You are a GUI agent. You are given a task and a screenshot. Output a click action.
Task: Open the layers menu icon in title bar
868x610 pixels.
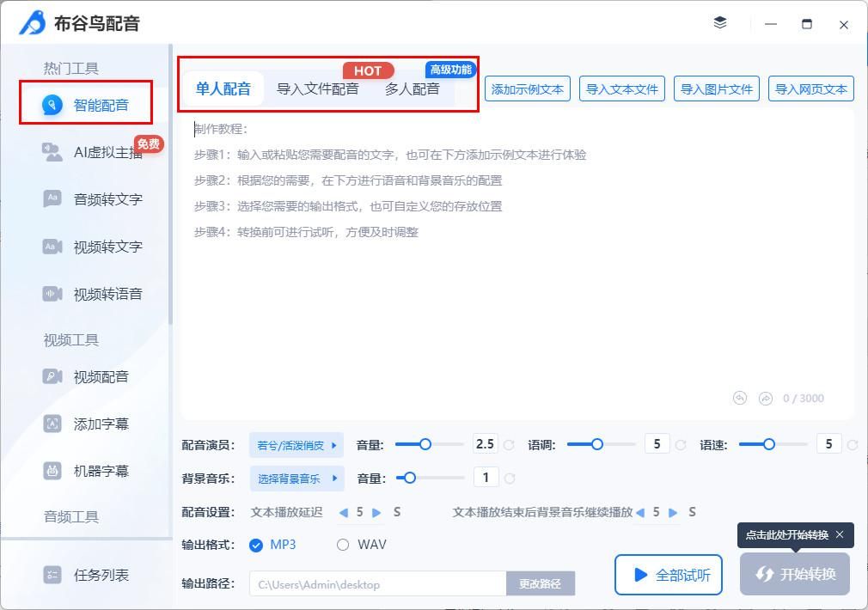pos(719,22)
